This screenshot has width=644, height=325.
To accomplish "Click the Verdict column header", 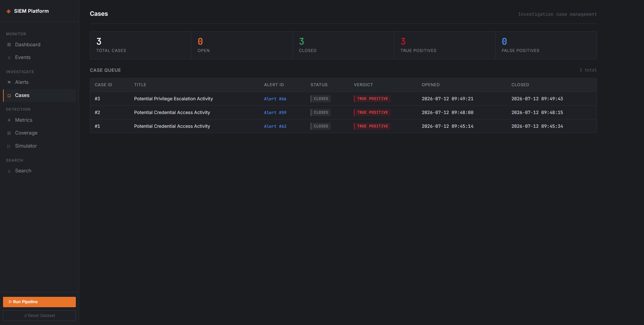I will tap(363, 85).
